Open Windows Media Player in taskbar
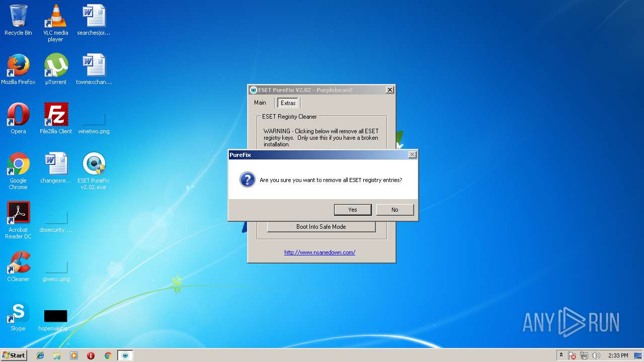The height and width of the screenshot is (362, 644). point(74,355)
